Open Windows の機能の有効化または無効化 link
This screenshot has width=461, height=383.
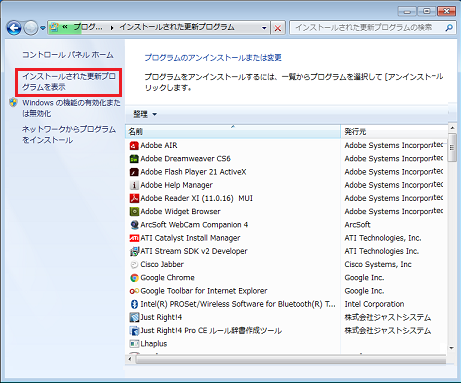[71, 108]
